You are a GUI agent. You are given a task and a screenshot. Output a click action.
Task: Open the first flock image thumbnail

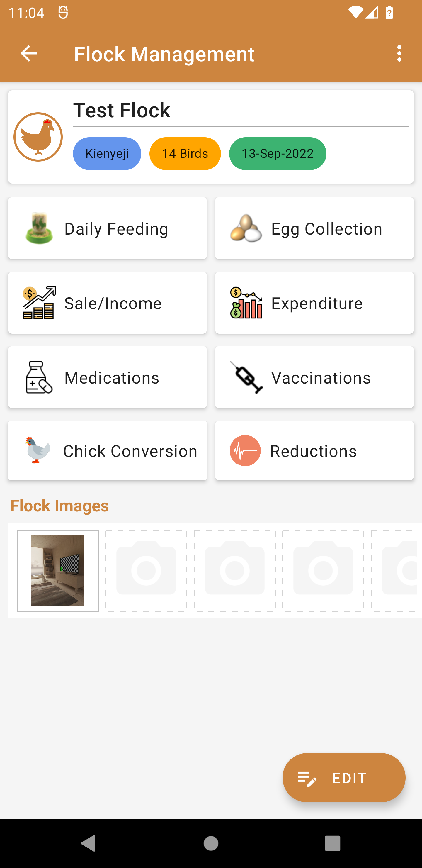[x=58, y=570]
